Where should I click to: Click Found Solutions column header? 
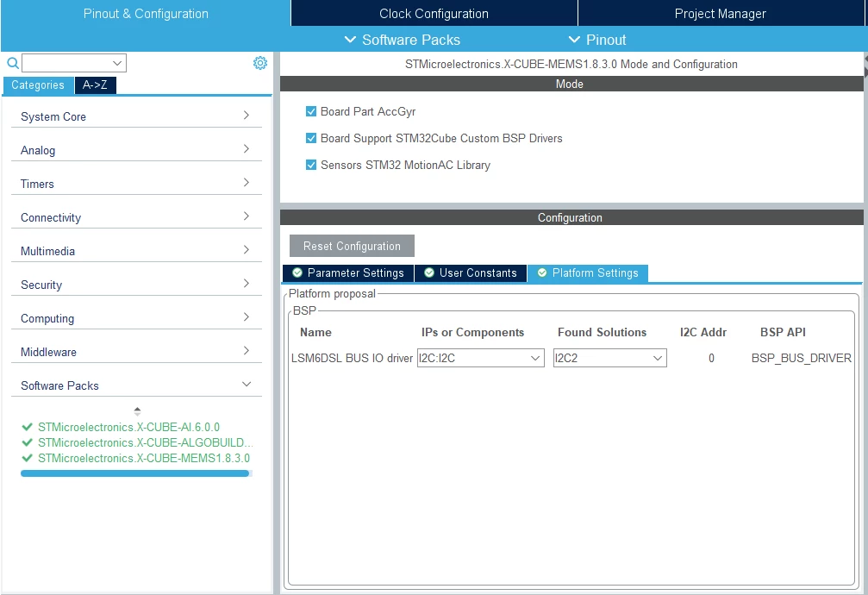coord(603,332)
